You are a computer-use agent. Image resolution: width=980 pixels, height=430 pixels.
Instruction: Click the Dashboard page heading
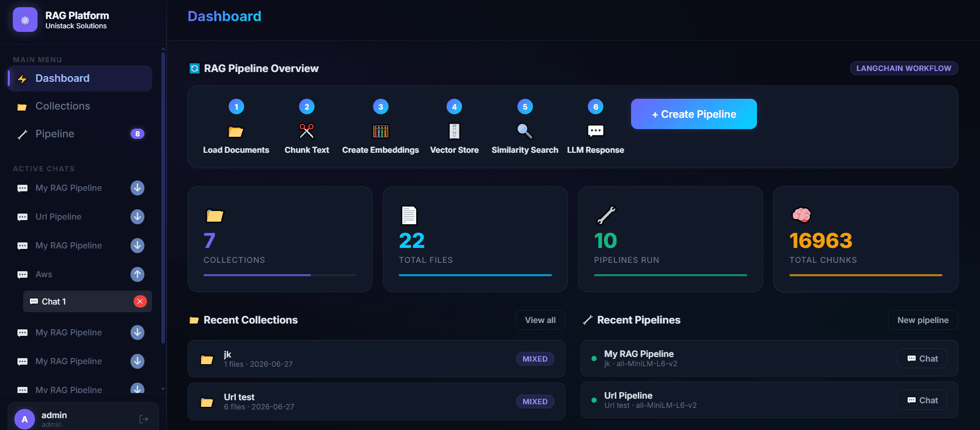[x=225, y=16]
